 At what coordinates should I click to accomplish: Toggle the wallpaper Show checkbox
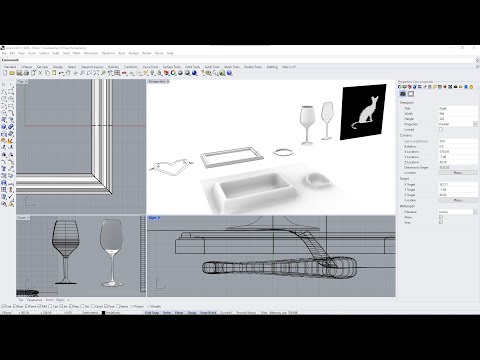pyautogui.click(x=441, y=217)
